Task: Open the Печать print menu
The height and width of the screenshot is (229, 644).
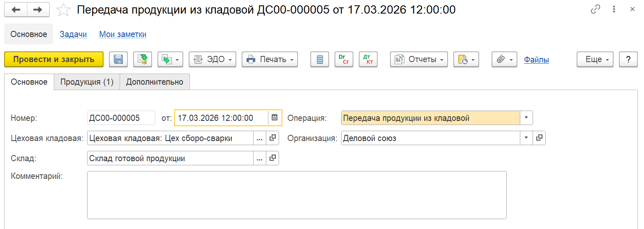Action: [x=270, y=59]
